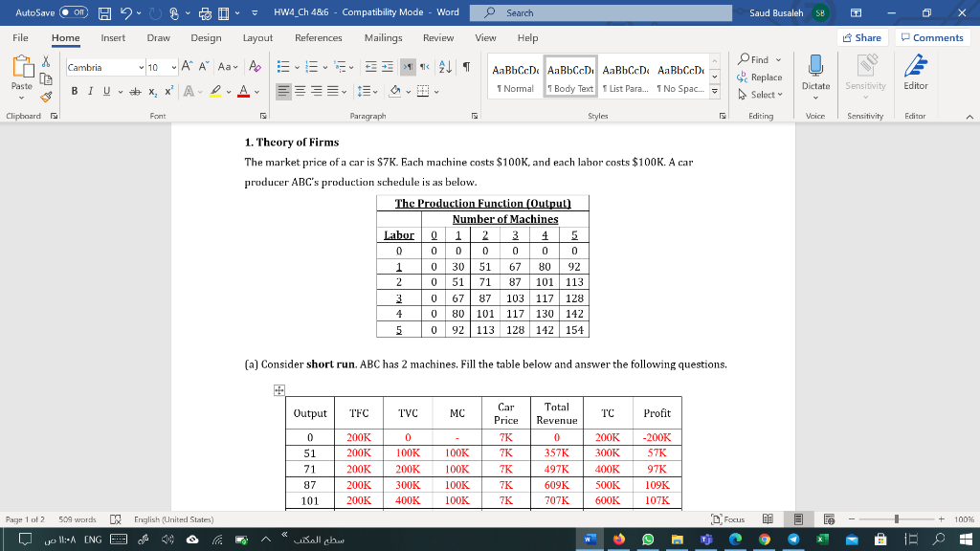980x551 pixels.
Task: Open the Comments button
Action: 932,37
